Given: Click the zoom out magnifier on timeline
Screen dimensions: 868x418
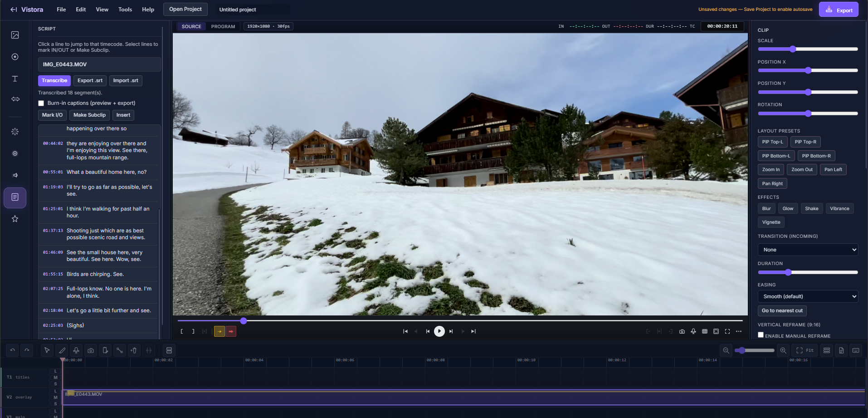Looking at the screenshot, I should point(726,350).
